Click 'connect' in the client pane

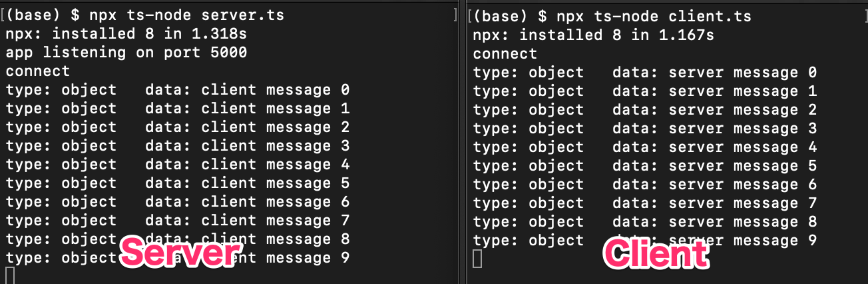tap(505, 53)
